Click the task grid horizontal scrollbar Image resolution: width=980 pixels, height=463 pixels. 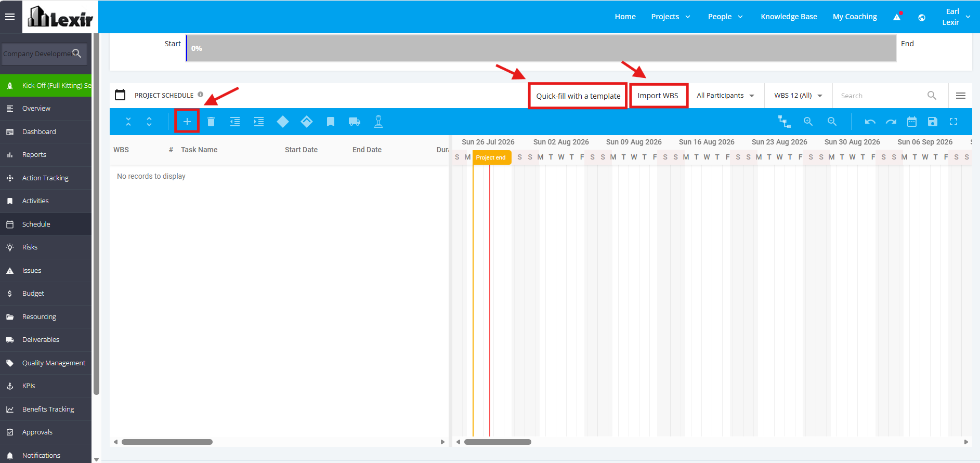(167, 442)
